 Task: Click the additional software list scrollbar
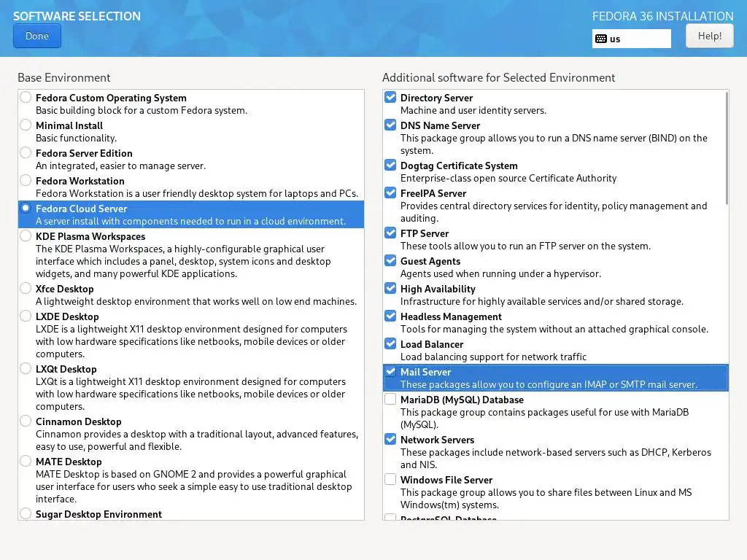pos(727,148)
